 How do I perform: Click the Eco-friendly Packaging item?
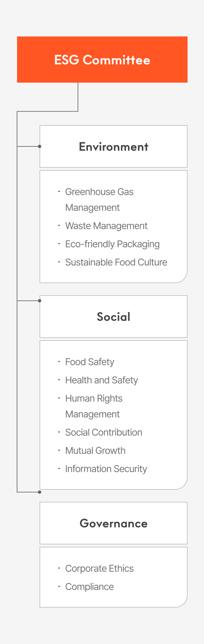[x=112, y=244]
